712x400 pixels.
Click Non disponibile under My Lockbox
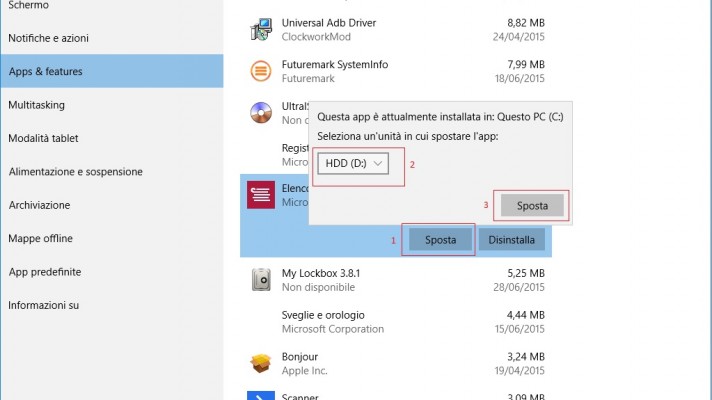click(318, 287)
